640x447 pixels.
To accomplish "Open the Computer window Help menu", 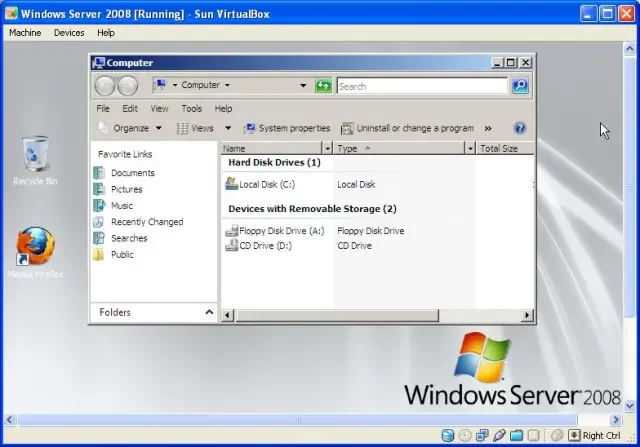I will tap(223, 109).
